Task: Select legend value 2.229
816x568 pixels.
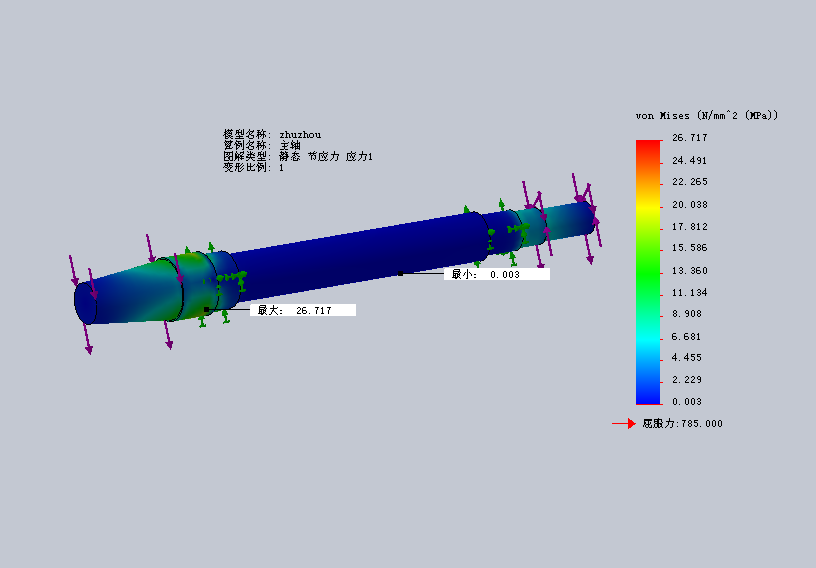Action: (x=687, y=380)
